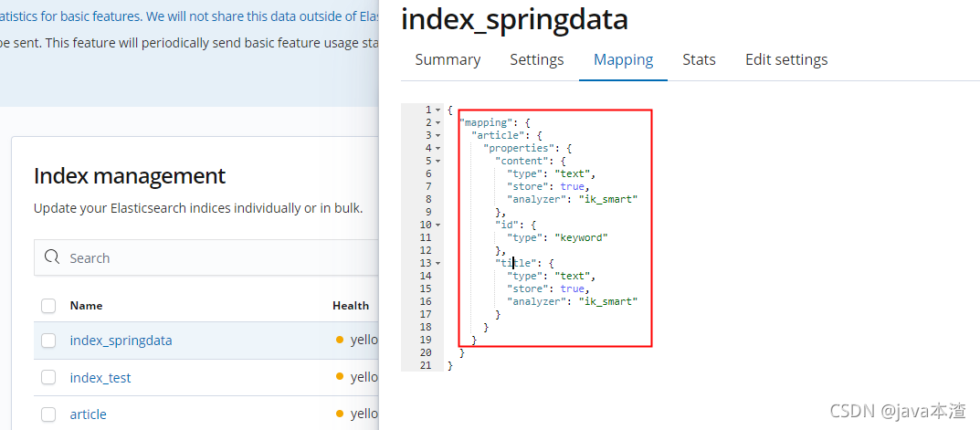
Task: Fold the "content" block at line 5
Action: [x=438, y=161]
